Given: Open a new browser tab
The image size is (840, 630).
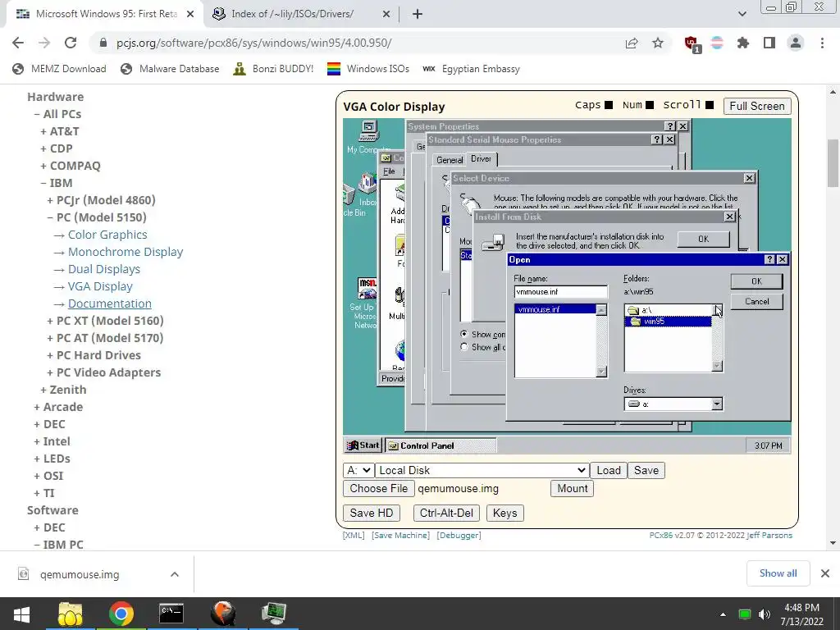Looking at the screenshot, I should pyautogui.click(x=418, y=14).
